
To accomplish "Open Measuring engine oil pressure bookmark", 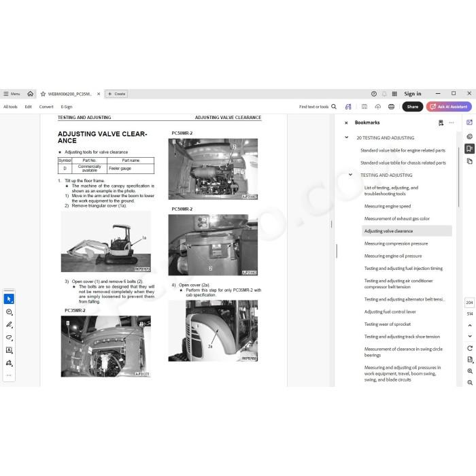I will point(393,256).
